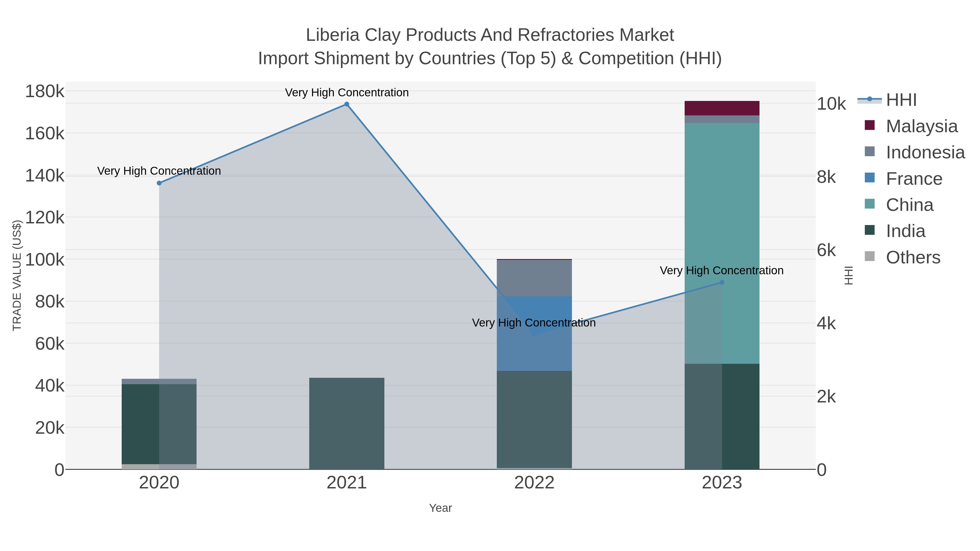The height and width of the screenshot is (551, 980).
Task: Click the chart title text
Action: point(490,47)
